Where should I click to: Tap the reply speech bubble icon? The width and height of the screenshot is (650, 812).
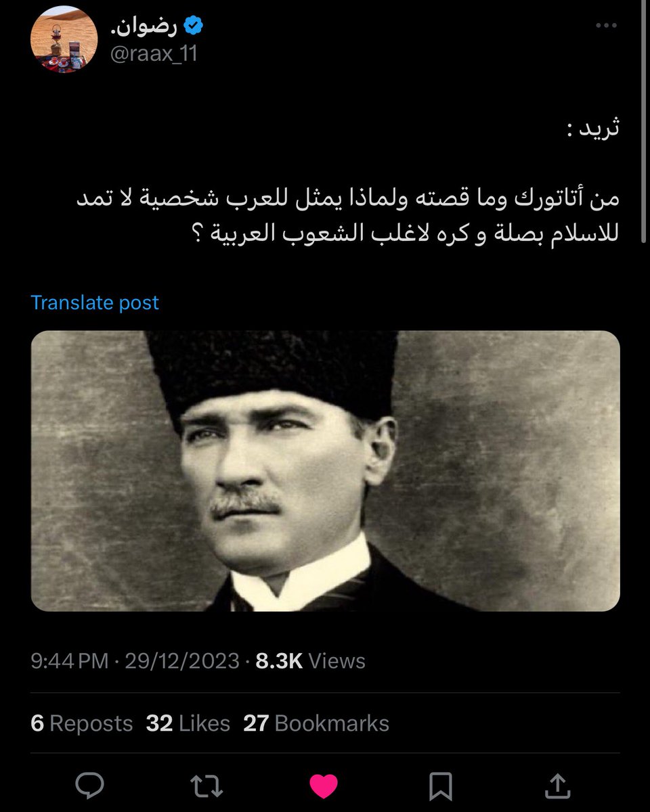tap(89, 785)
